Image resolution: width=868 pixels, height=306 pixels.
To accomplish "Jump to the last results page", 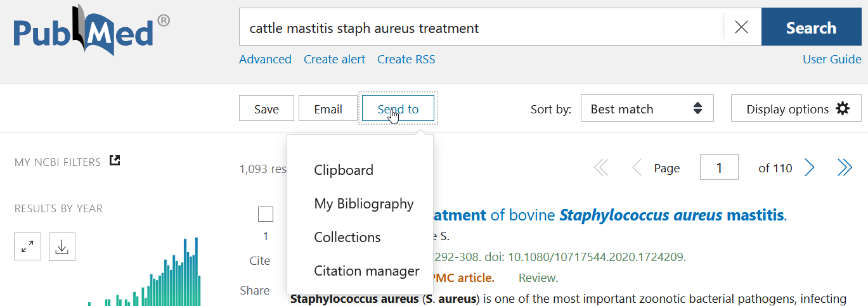I will click(845, 168).
